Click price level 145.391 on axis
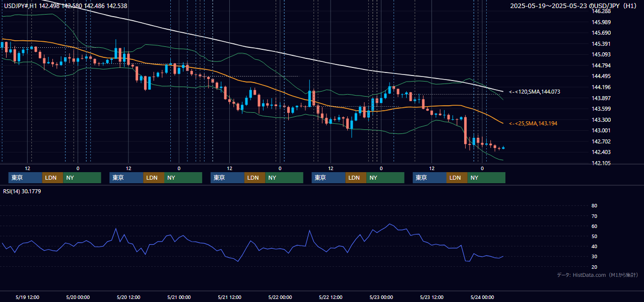This screenshot has width=644, height=302. [601, 44]
